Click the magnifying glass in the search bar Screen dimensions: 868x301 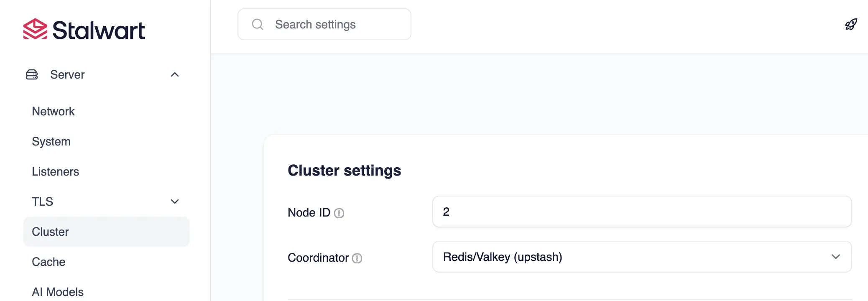tap(257, 24)
